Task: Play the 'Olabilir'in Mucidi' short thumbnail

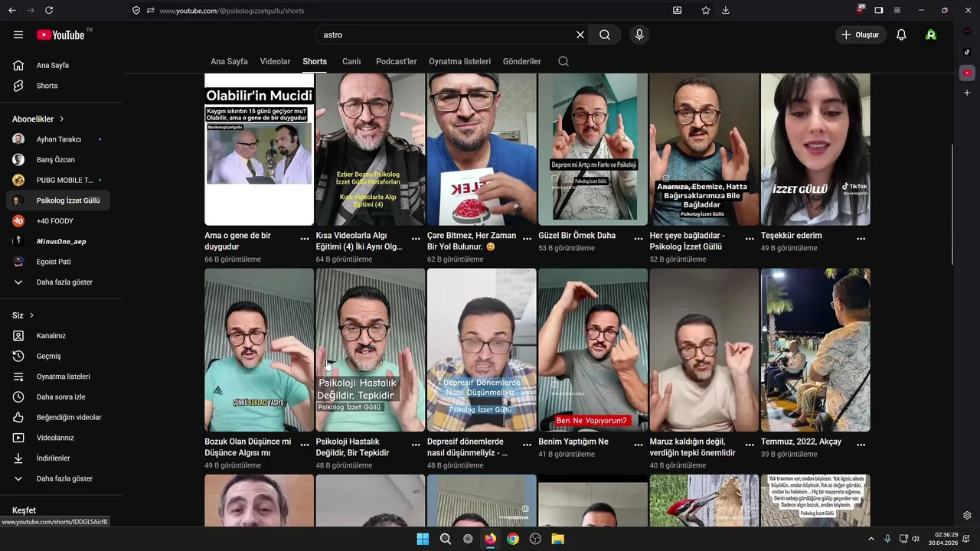Action: pos(259,148)
